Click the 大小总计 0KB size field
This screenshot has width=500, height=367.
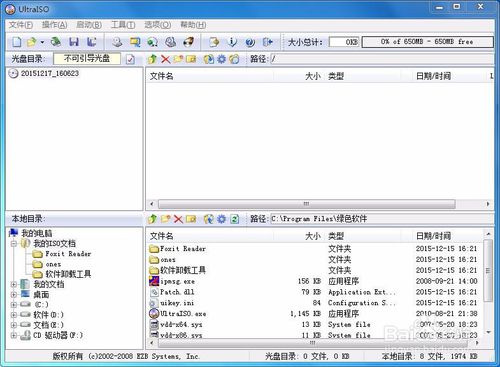344,42
